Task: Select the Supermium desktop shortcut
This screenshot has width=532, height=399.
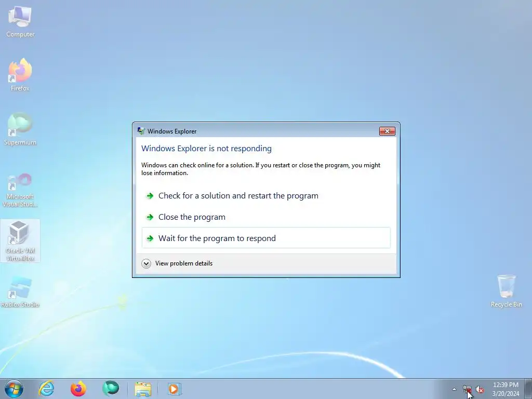Action: pos(20,129)
